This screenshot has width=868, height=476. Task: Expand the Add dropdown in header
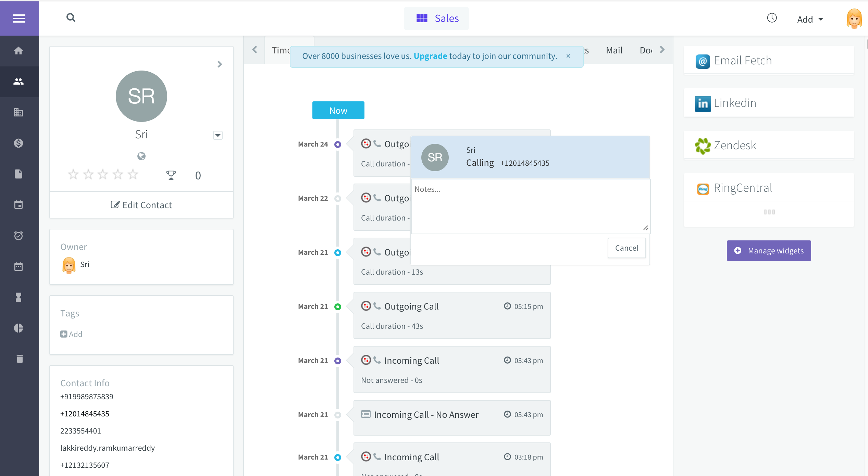[x=810, y=19]
